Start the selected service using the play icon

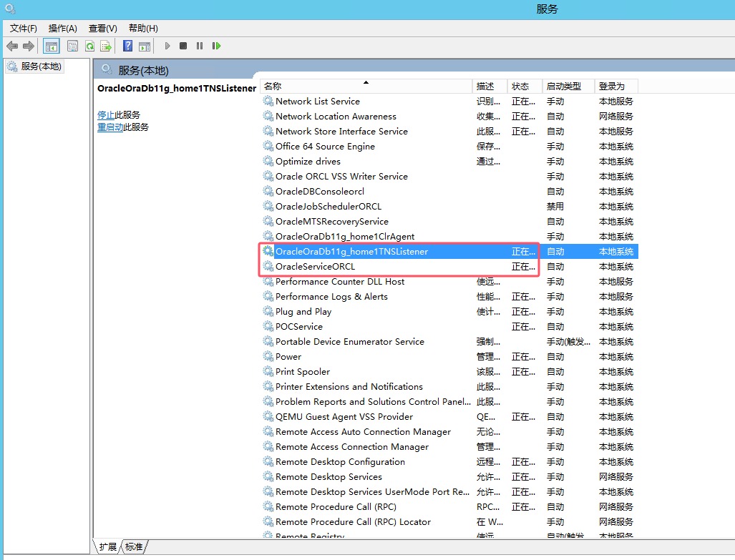pos(167,46)
